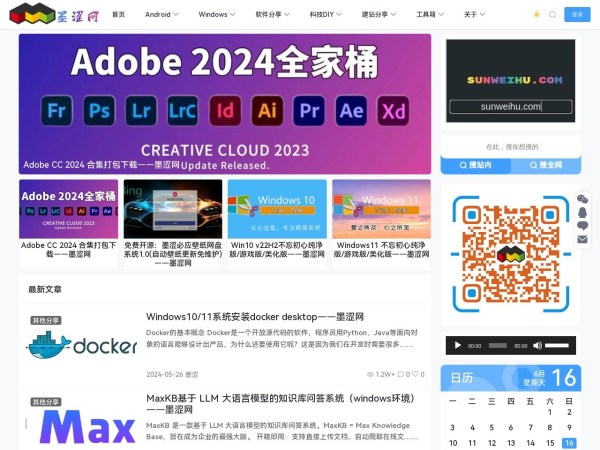Open Win10 v22H2不忘初心纯净版 link

click(x=277, y=249)
